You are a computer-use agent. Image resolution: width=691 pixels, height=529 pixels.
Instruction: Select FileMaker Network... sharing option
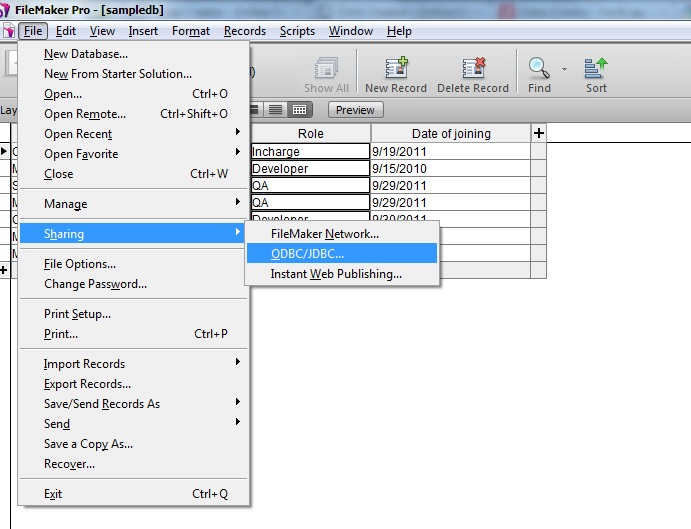tap(342, 234)
